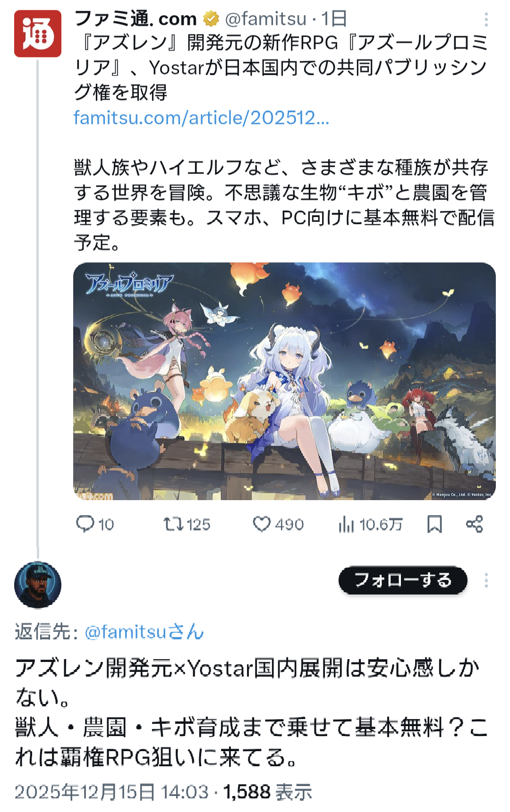The width and height of the screenshot is (510, 812).
Task: Open the @famitsu handle
Action: point(265,19)
